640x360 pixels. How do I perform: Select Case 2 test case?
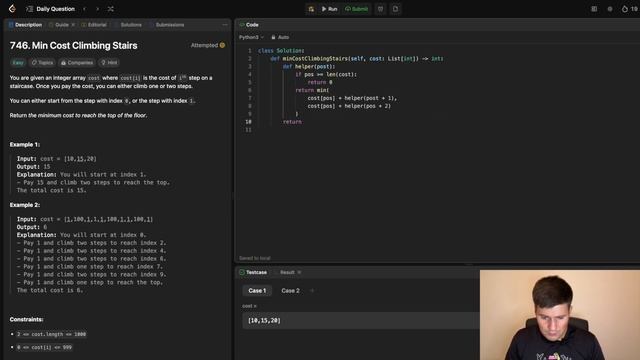tap(290, 291)
